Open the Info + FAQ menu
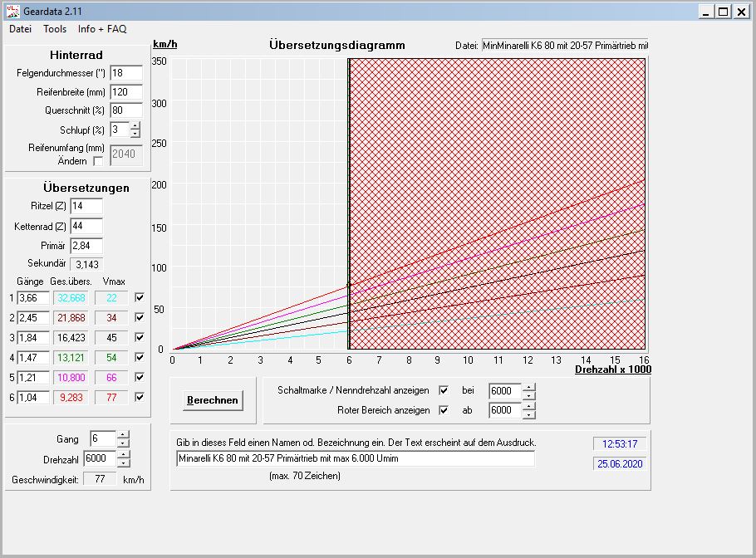756x558 pixels. (102, 29)
